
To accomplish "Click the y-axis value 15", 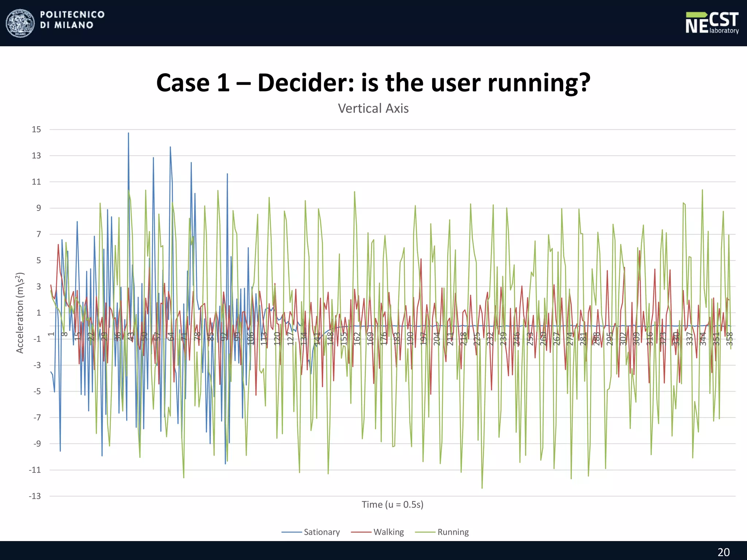I will pos(36,129).
